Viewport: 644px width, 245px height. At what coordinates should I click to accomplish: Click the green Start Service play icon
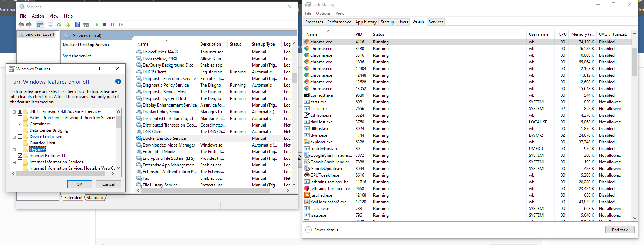click(97, 25)
